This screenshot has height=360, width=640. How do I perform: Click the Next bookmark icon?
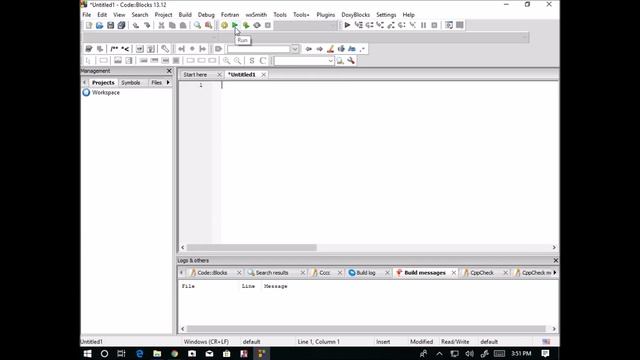[x=203, y=49]
